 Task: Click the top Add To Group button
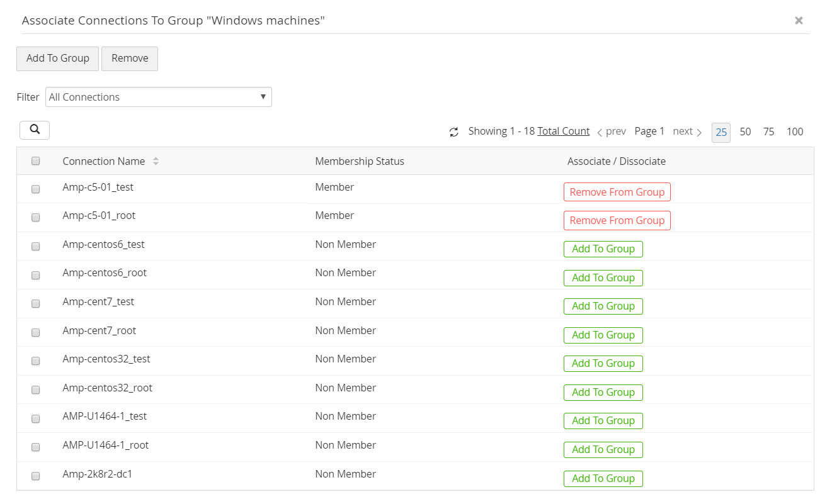(57, 59)
